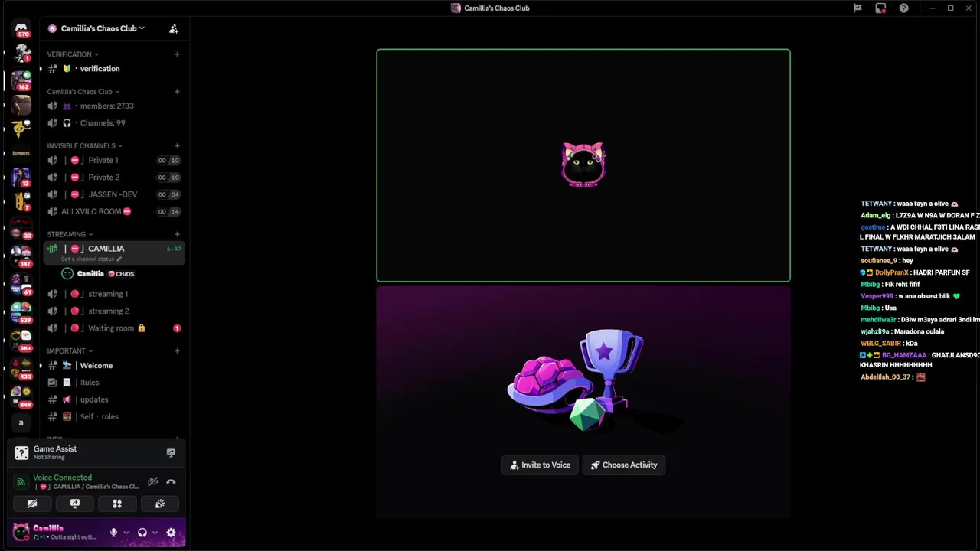The image size is (980, 551).
Task: Click BG_HAMZAAA chat message in overlay
Action: 920,360
